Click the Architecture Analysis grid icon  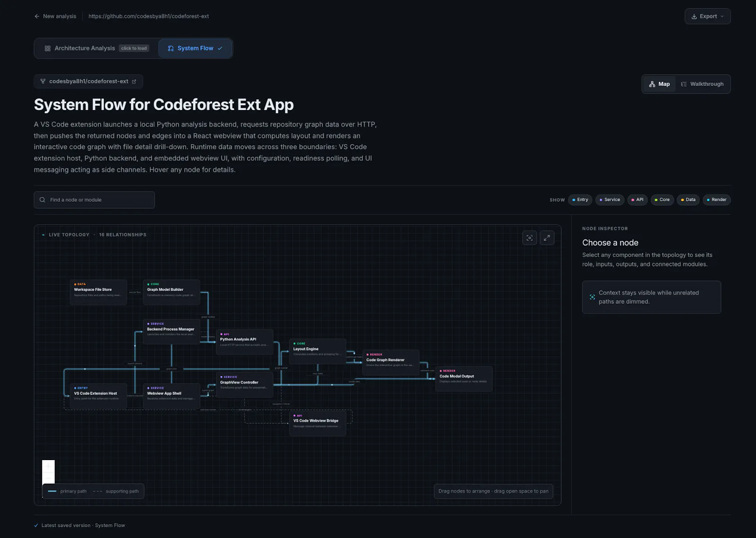click(x=47, y=48)
